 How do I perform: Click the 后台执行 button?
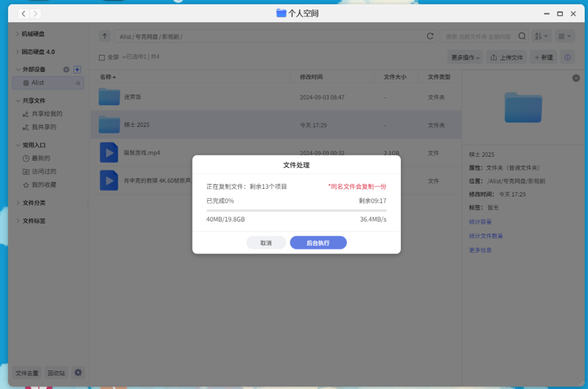tap(318, 243)
